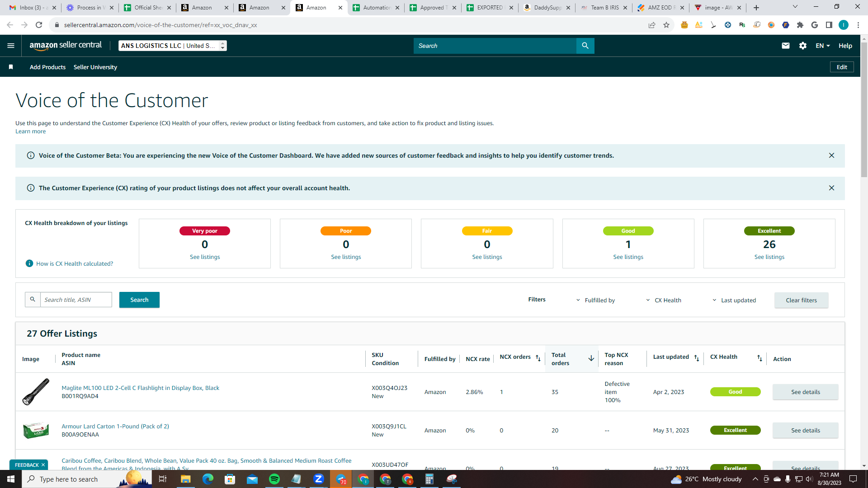Switch to the Official Sheet tab
The image size is (868, 488).
click(147, 8)
